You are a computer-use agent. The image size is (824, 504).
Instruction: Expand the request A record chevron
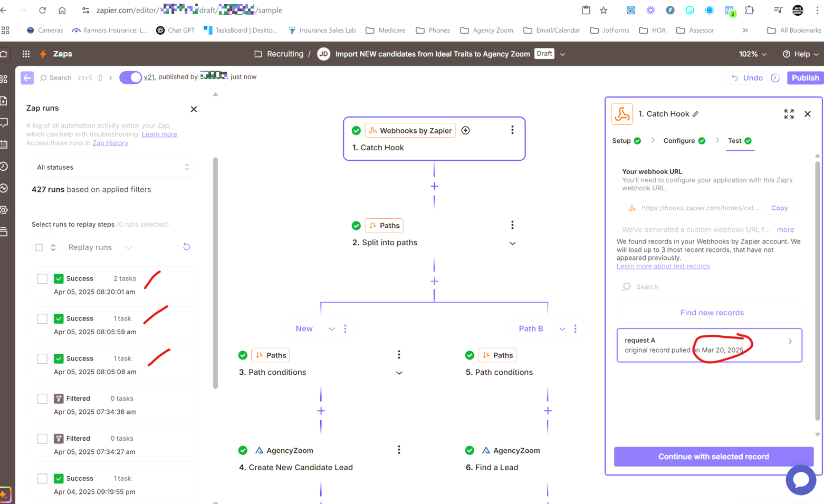[x=790, y=341]
